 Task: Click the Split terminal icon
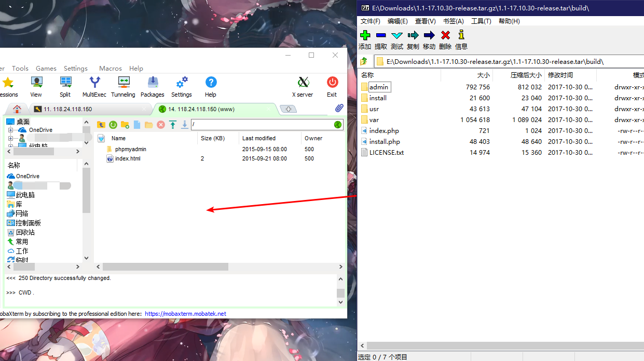click(65, 86)
